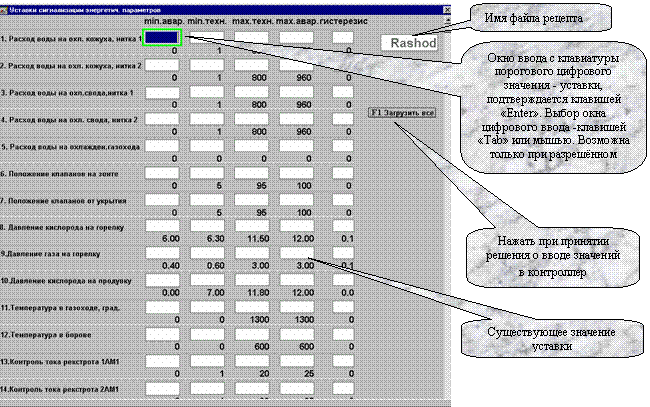The height and width of the screenshot is (407, 650).
Task: Click min.техн. input for температура в борове
Action: coord(207,334)
